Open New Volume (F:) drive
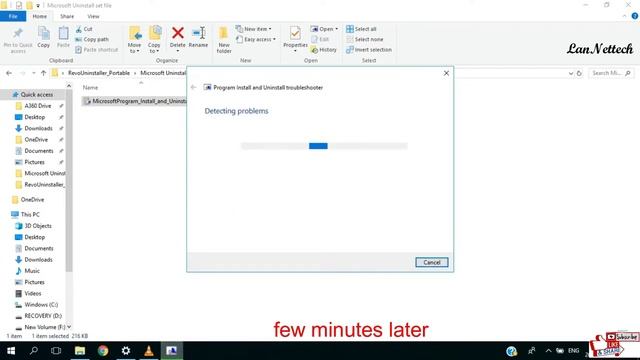This screenshot has height=360, width=640. [x=44, y=327]
